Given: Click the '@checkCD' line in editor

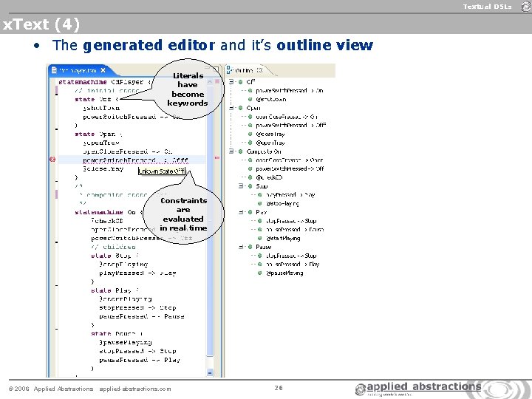Looking at the screenshot, I should pos(107,221).
